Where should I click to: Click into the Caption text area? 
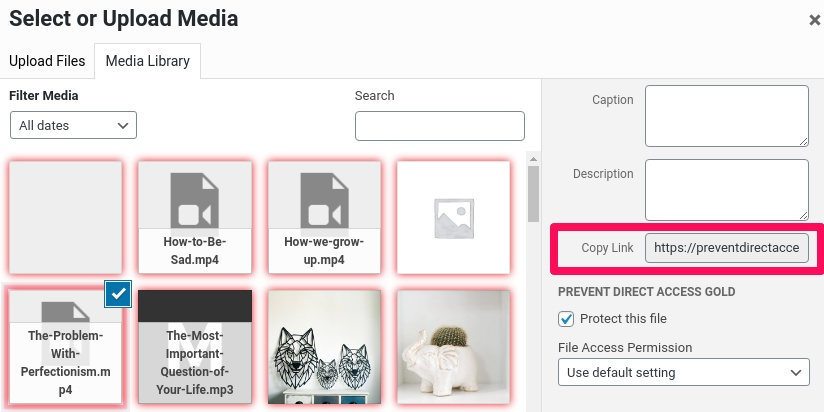tap(726, 115)
